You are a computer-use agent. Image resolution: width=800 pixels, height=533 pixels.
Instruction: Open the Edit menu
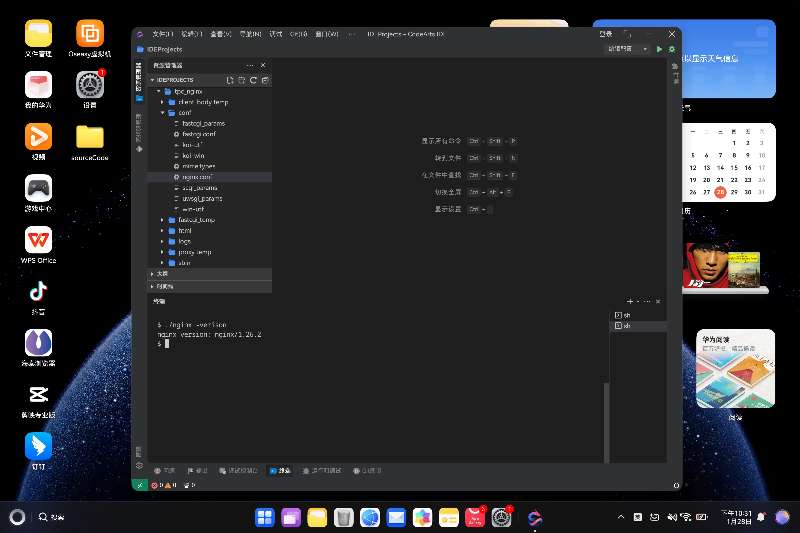(192, 34)
